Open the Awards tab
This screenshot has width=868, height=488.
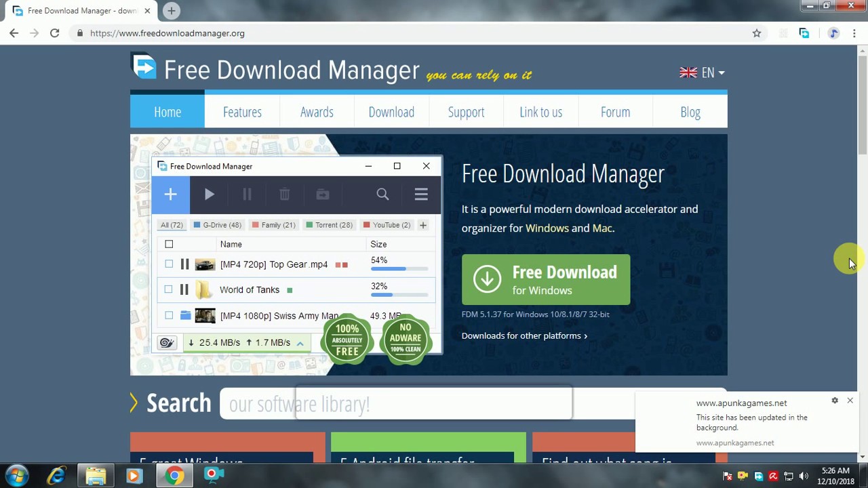click(317, 112)
